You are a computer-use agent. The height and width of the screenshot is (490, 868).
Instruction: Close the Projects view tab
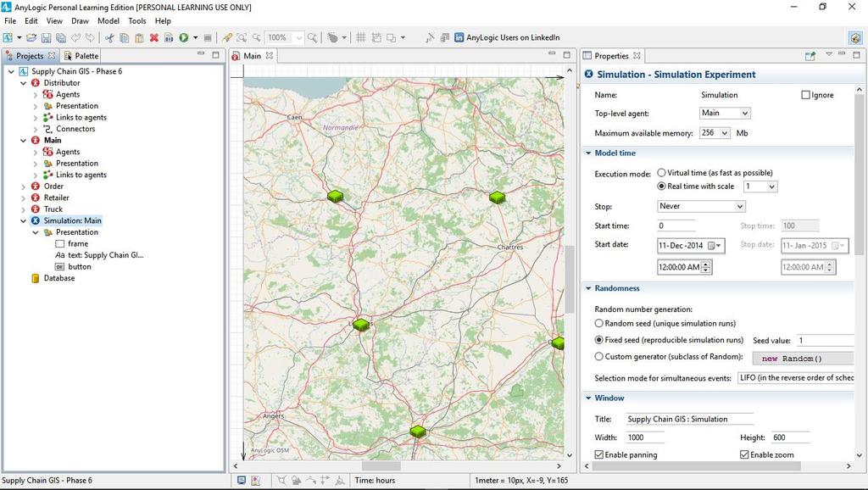(52, 55)
